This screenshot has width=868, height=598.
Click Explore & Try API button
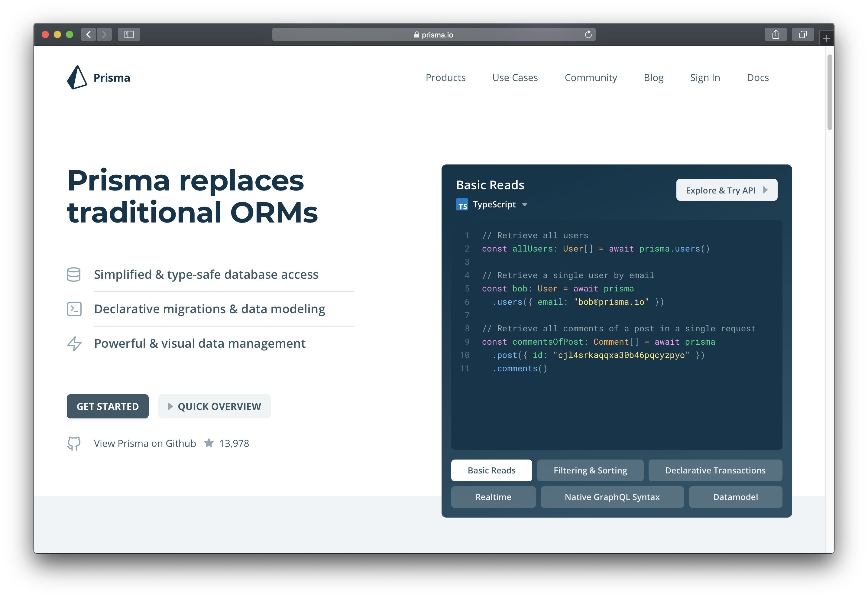pyautogui.click(x=727, y=190)
